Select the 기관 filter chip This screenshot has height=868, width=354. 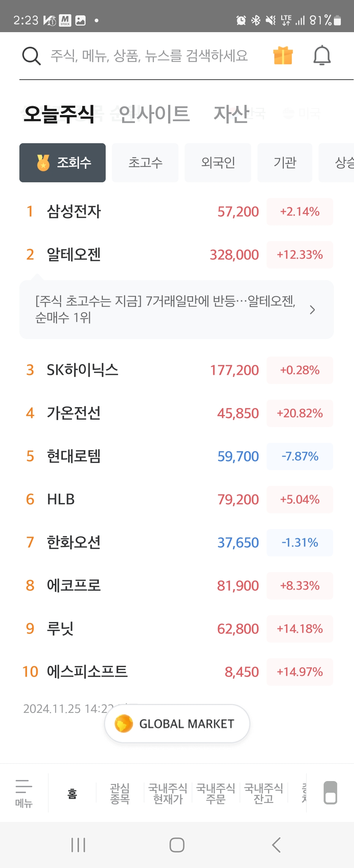(x=285, y=163)
